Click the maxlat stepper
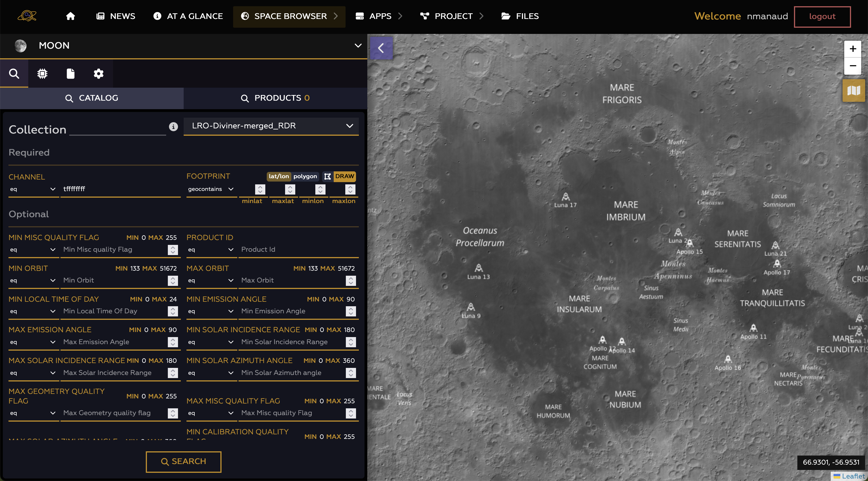This screenshot has width=868, height=481. pyautogui.click(x=290, y=189)
